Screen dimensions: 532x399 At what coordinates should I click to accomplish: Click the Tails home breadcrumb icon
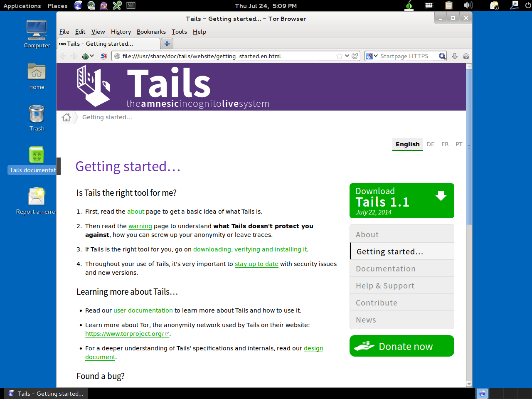tap(66, 117)
